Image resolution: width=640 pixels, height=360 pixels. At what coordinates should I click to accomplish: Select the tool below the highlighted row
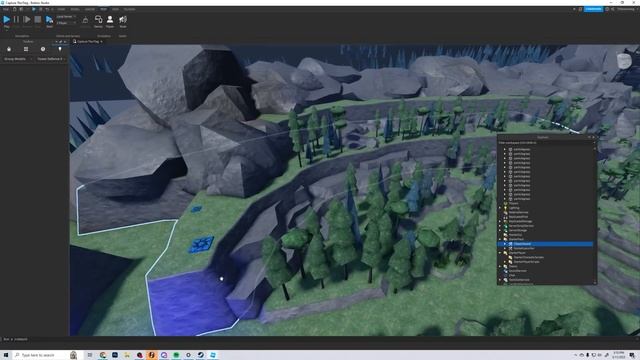click(x=524, y=248)
